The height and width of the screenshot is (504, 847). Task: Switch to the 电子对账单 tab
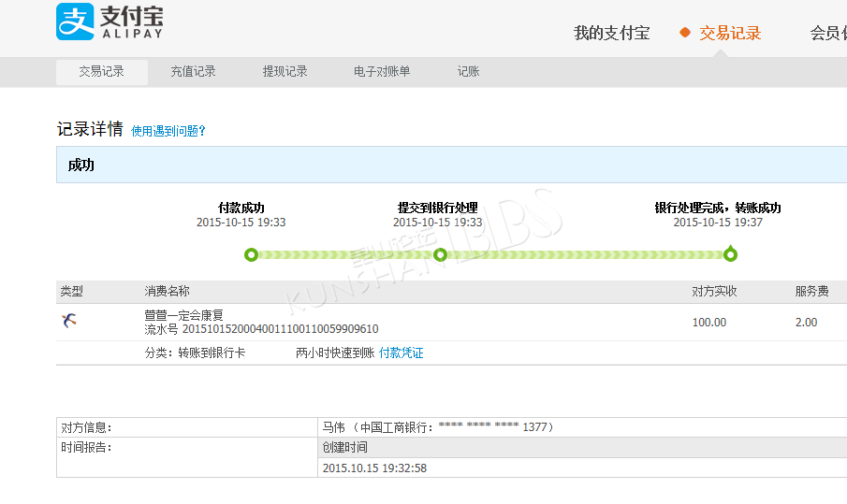point(382,71)
